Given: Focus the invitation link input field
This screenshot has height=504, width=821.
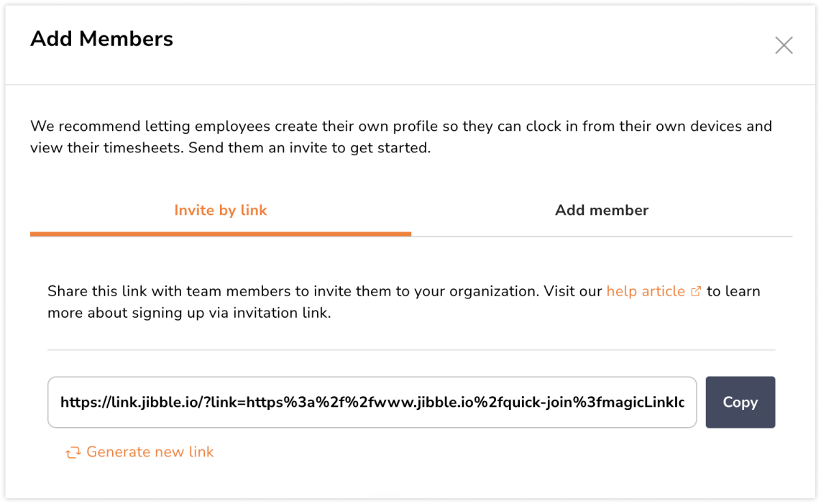Looking at the screenshot, I should [372, 402].
